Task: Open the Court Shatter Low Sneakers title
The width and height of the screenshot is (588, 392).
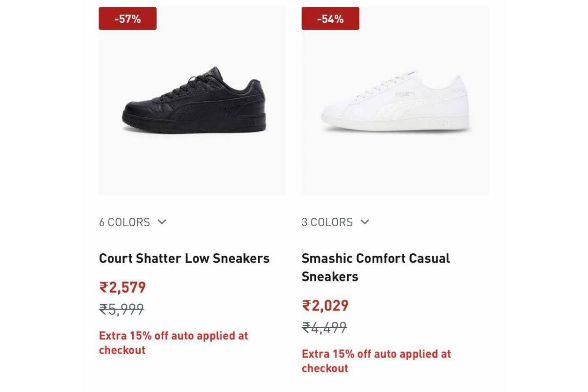Action: click(184, 259)
